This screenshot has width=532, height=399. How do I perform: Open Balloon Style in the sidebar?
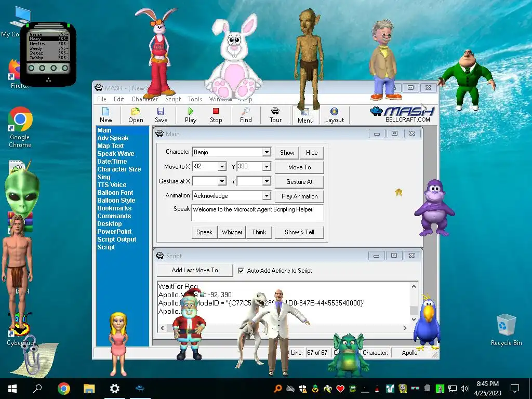[x=116, y=201]
